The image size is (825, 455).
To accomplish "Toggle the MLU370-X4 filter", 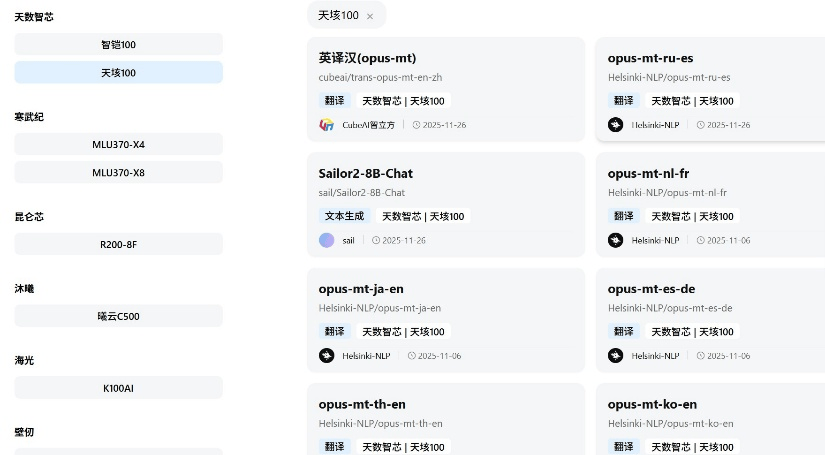I will click(118, 144).
